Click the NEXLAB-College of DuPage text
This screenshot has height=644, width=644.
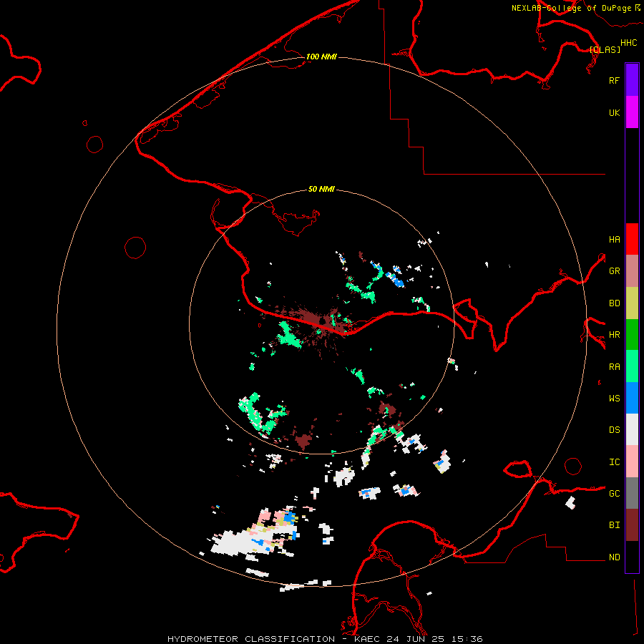[571, 8]
